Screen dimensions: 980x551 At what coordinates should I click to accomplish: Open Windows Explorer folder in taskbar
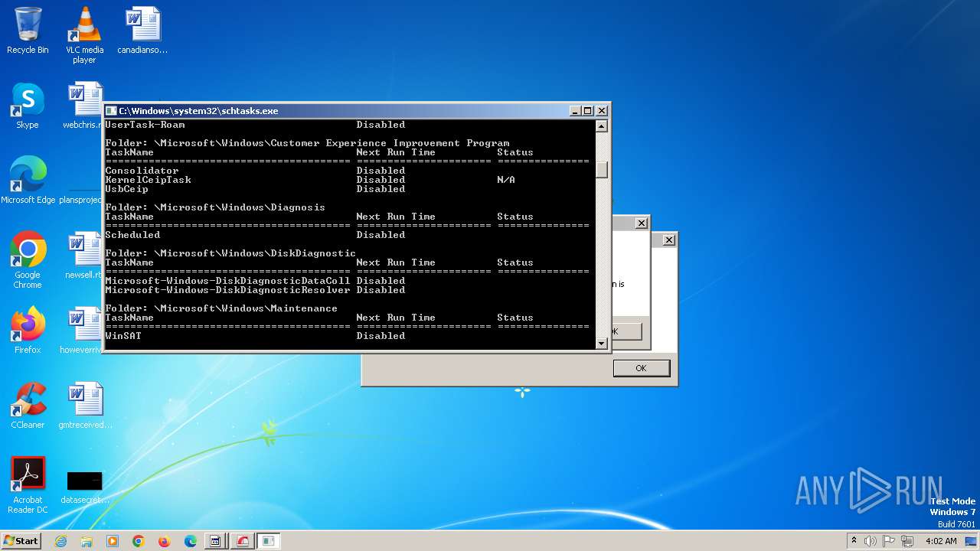[87, 541]
